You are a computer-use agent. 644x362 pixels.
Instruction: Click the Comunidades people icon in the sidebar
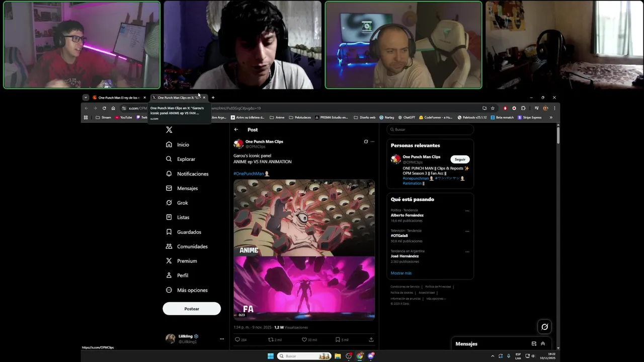pyautogui.click(x=169, y=246)
